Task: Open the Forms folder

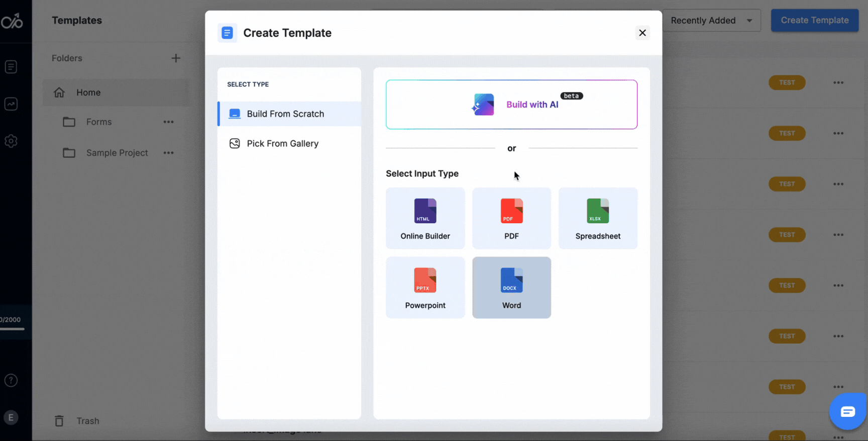Action: pos(98,122)
